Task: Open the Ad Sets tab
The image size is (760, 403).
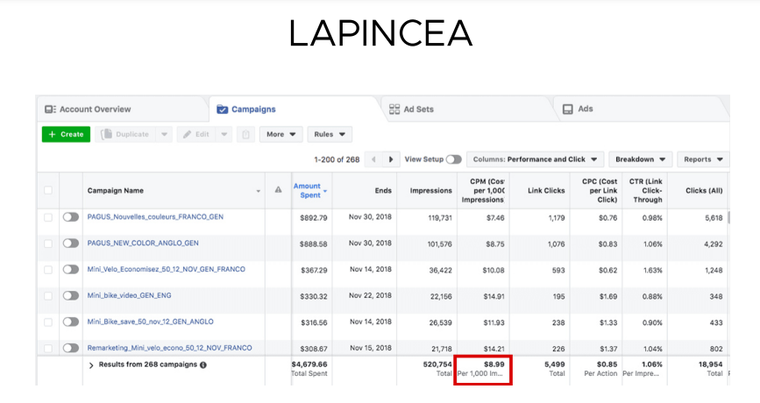Action: (411, 109)
